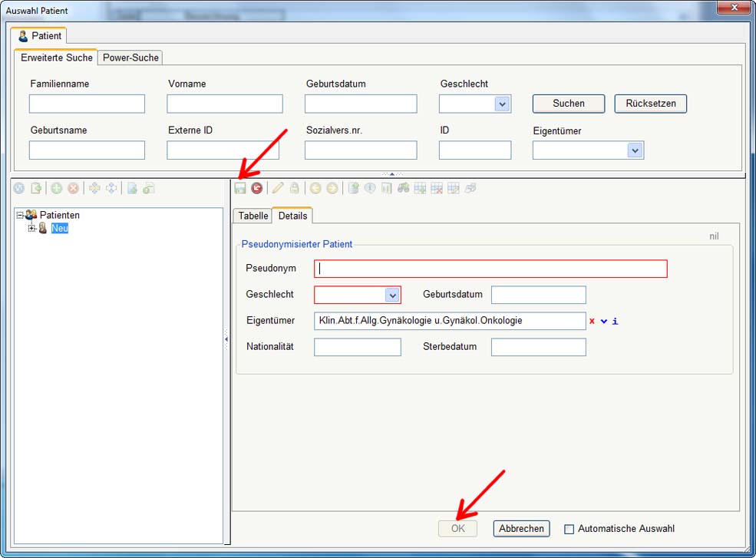This screenshot has height=558, width=756.
Task: Click the Abbrechen button
Action: (521, 528)
